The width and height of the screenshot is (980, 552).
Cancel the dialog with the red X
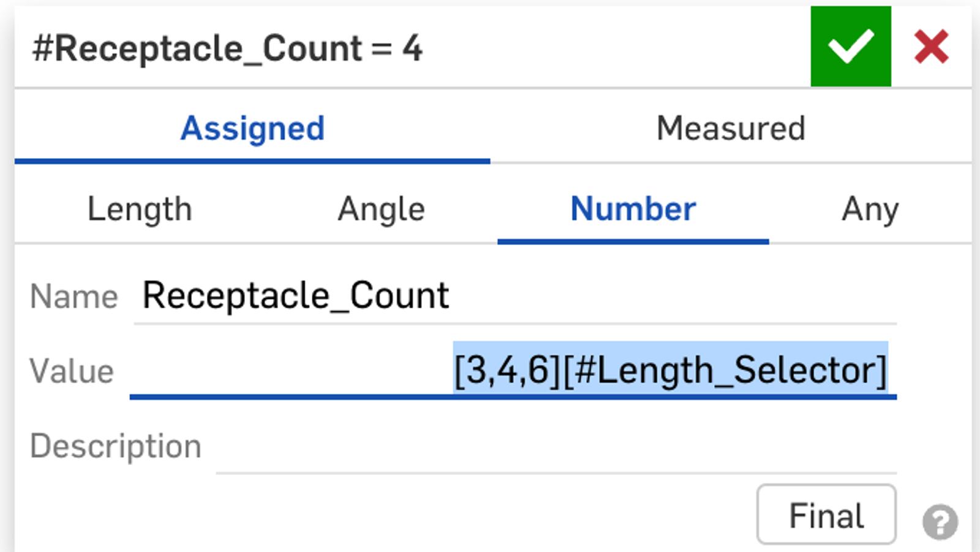(x=931, y=47)
